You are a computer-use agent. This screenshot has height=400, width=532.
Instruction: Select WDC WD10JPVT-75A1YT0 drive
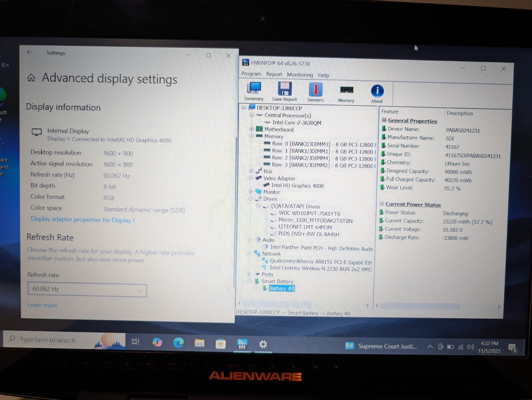309,213
